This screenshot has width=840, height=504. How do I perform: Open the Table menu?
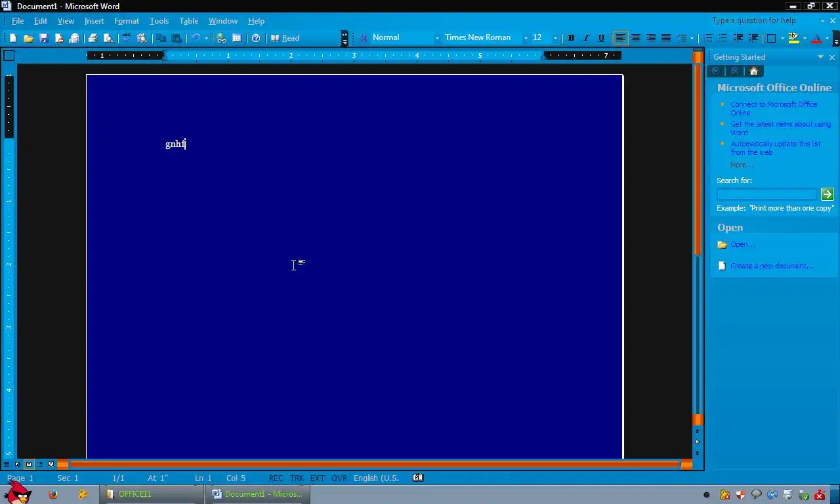[188, 21]
